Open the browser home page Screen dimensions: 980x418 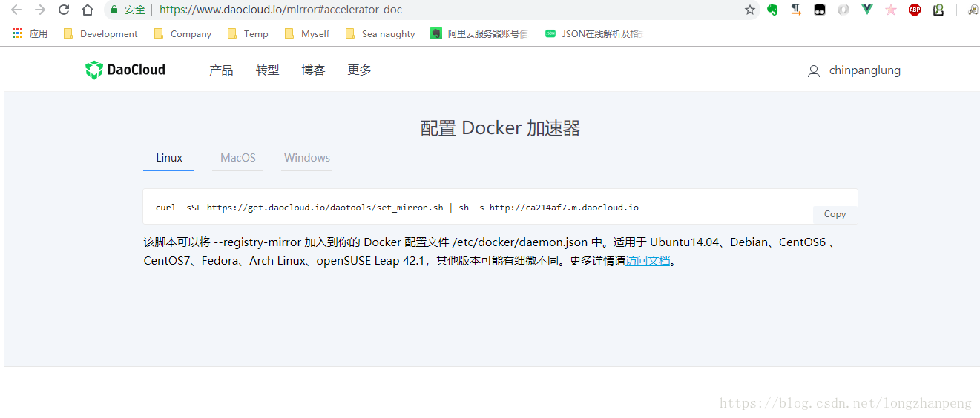[x=88, y=10]
